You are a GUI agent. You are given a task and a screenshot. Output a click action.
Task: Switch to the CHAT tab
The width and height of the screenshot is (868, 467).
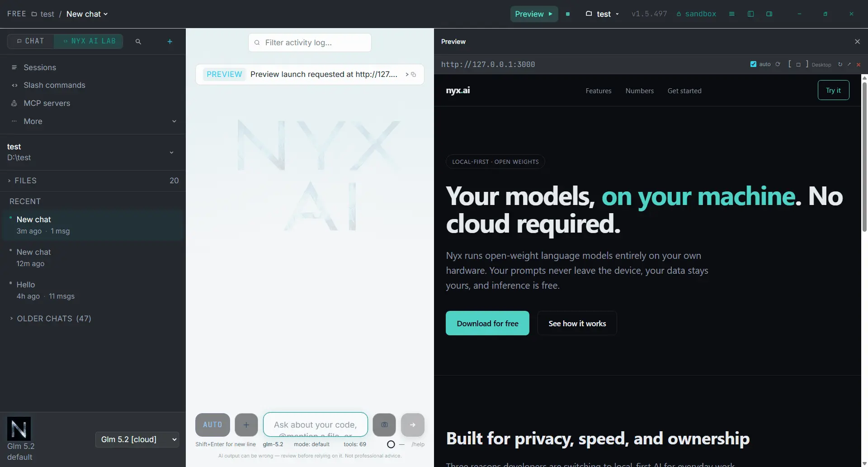click(31, 41)
